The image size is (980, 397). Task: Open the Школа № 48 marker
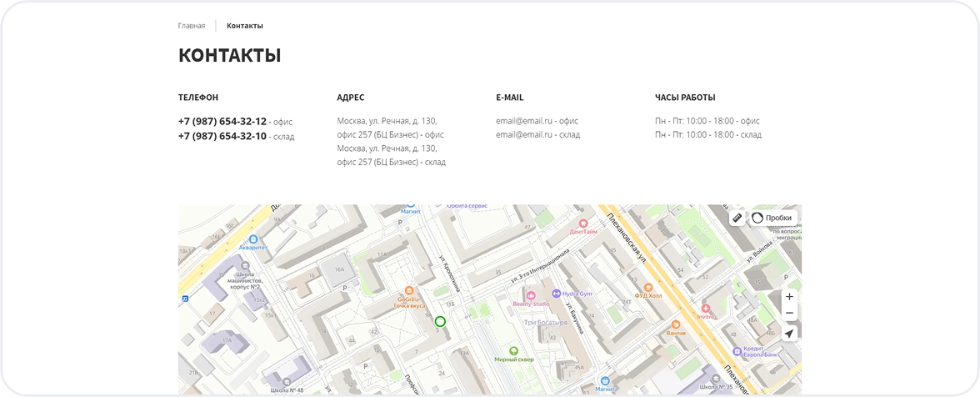(x=287, y=381)
